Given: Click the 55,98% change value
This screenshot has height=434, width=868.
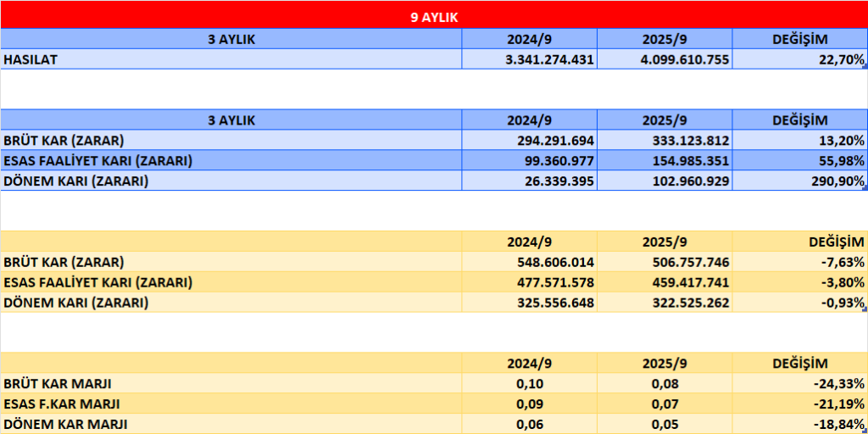Looking at the screenshot, I should (x=842, y=161).
